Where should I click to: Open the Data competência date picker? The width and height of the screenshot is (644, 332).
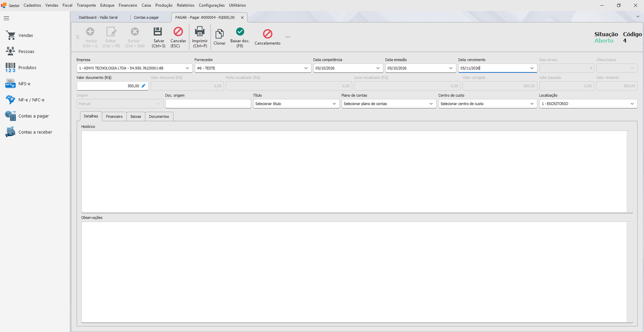(378, 68)
